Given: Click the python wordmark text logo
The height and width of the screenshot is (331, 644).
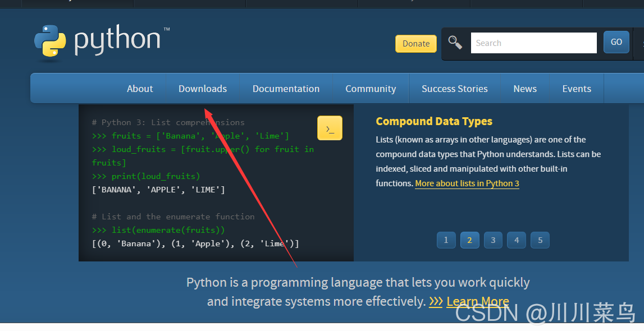Looking at the screenshot, I should coord(117,40).
